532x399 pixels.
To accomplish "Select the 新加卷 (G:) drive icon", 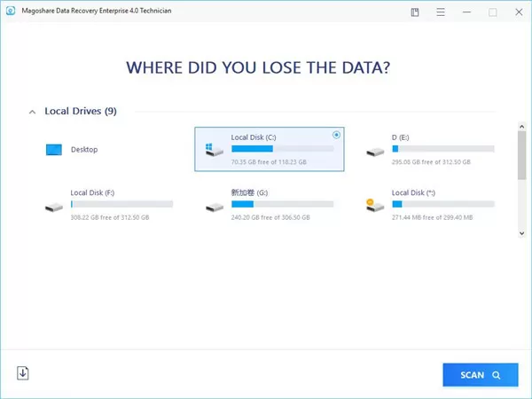I will (x=215, y=207).
